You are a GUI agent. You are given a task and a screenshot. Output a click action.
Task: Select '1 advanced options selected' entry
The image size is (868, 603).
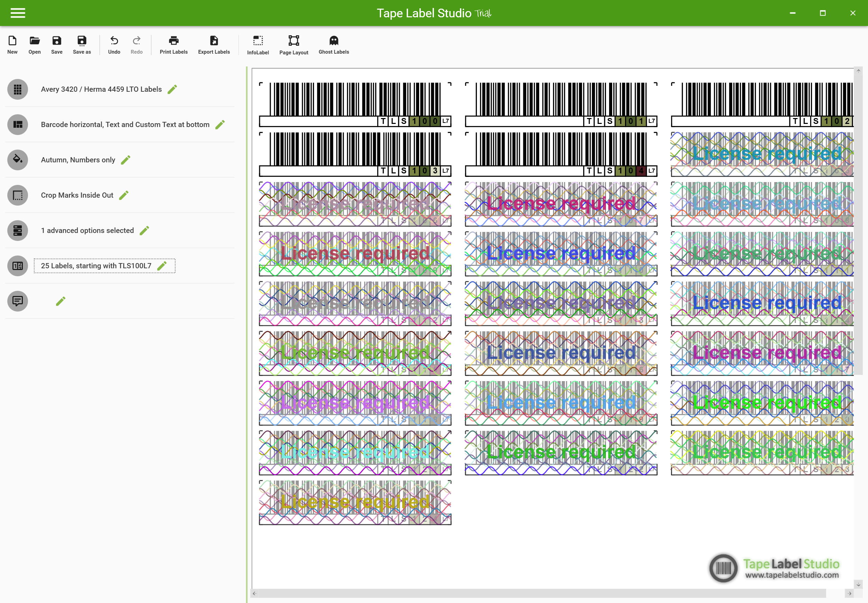pyautogui.click(x=87, y=231)
